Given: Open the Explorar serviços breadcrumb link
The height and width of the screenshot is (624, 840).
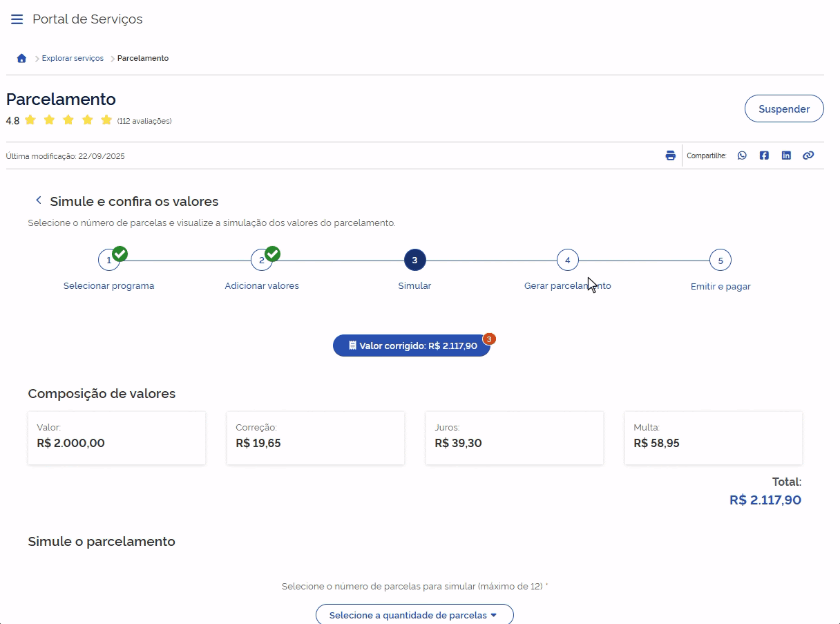Looking at the screenshot, I should pos(73,59).
